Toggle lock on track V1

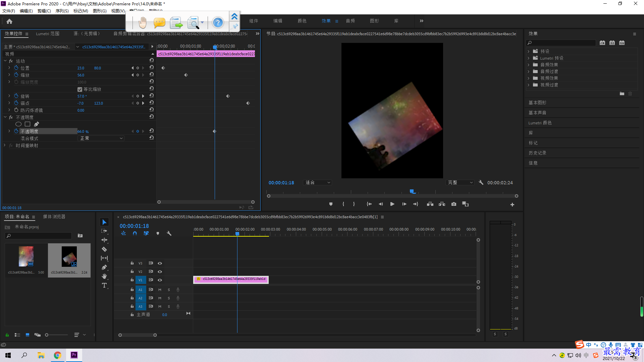coord(132,280)
